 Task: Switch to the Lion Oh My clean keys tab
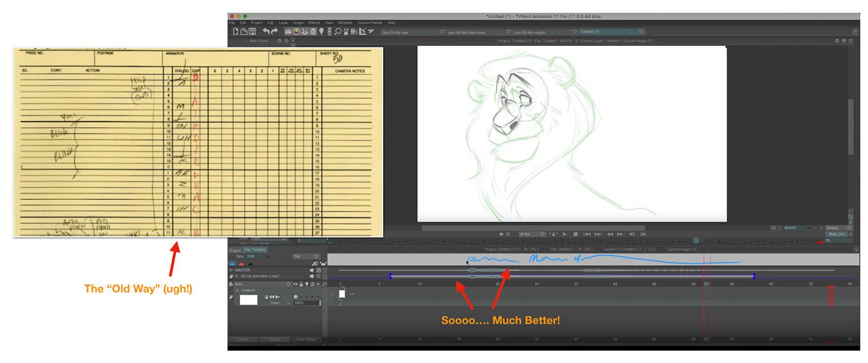[x=467, y=32]
